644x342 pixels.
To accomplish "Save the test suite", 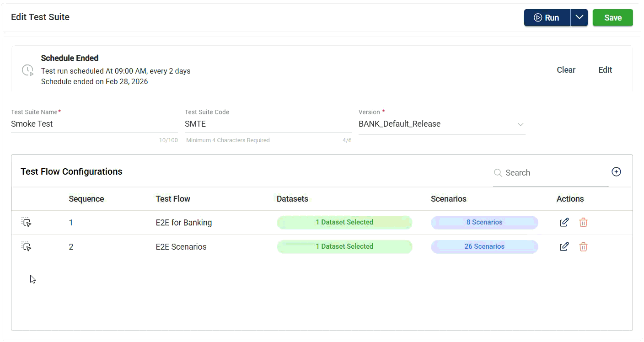I will pyautogui.click(x=612, y=17).
